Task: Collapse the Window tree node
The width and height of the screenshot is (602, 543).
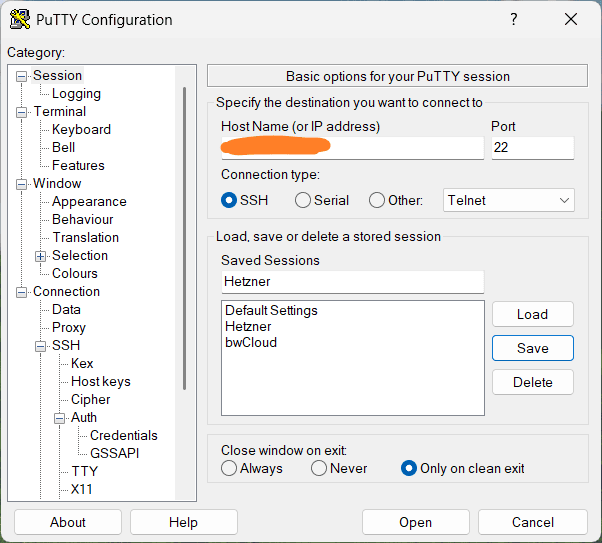Action: [x=21, y=184]
